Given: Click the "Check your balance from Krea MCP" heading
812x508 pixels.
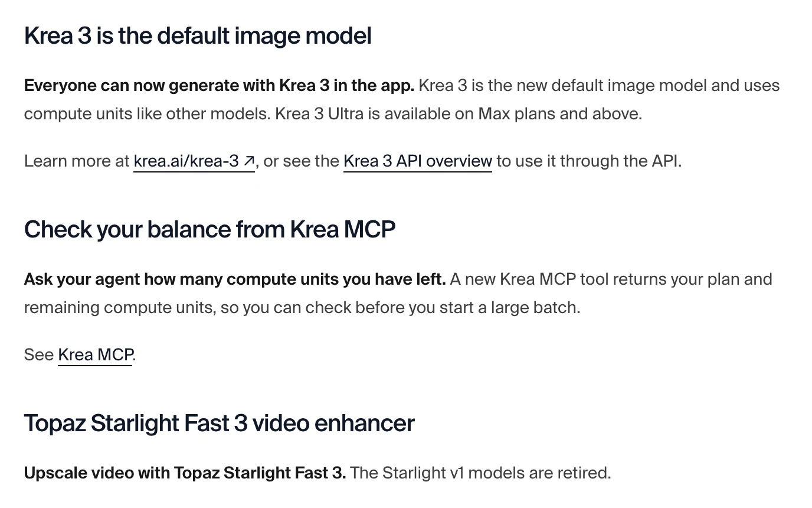Looking at the screenshot, I should 209,229.
